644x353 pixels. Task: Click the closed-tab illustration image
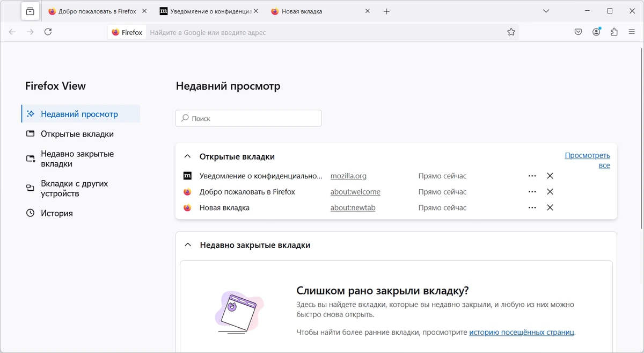pos(239,312)
